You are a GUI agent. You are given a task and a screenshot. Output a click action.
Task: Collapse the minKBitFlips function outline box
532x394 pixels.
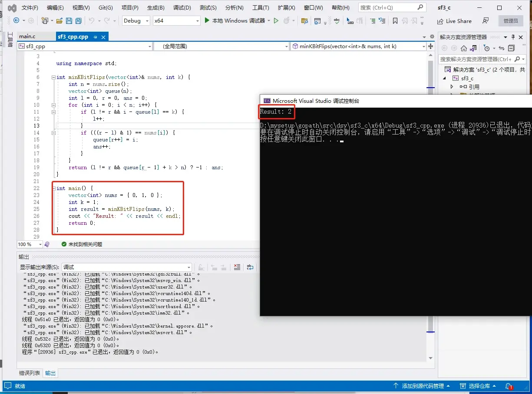(53, 77)
